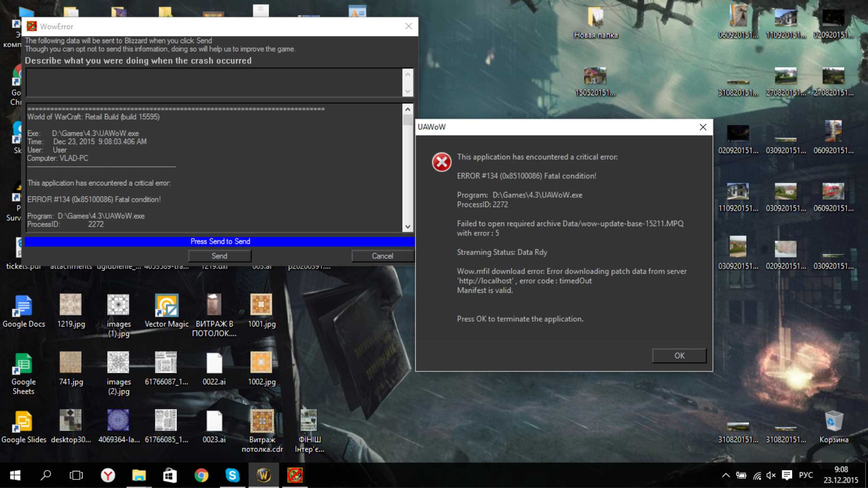Open the Windows Store taskbar icon

tap(170, 475)
